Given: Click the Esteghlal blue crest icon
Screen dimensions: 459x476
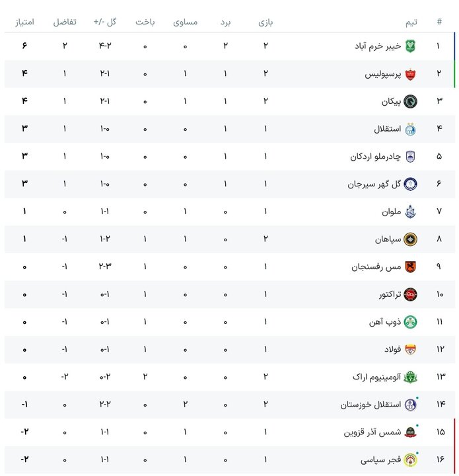Looking at the screenshot, I should [410, 128].
